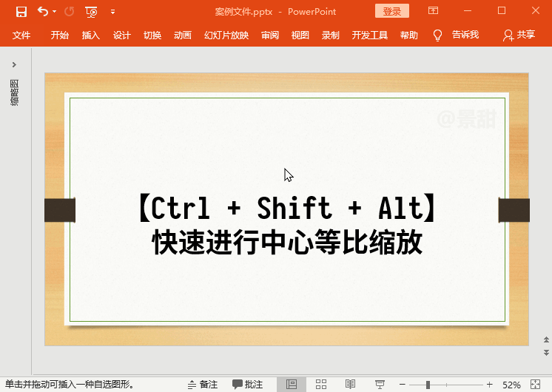Switch to Reading view icon
The image size is (552, 392).
click(350, 385)
